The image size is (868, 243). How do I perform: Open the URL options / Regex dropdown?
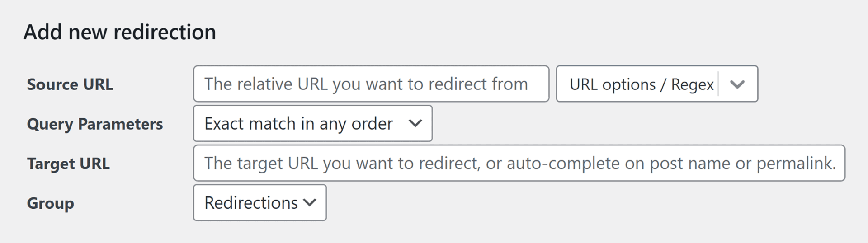tap(656, 84)
